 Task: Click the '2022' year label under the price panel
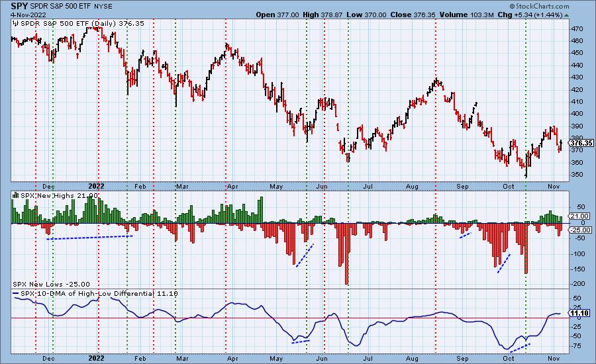(96, 186)
